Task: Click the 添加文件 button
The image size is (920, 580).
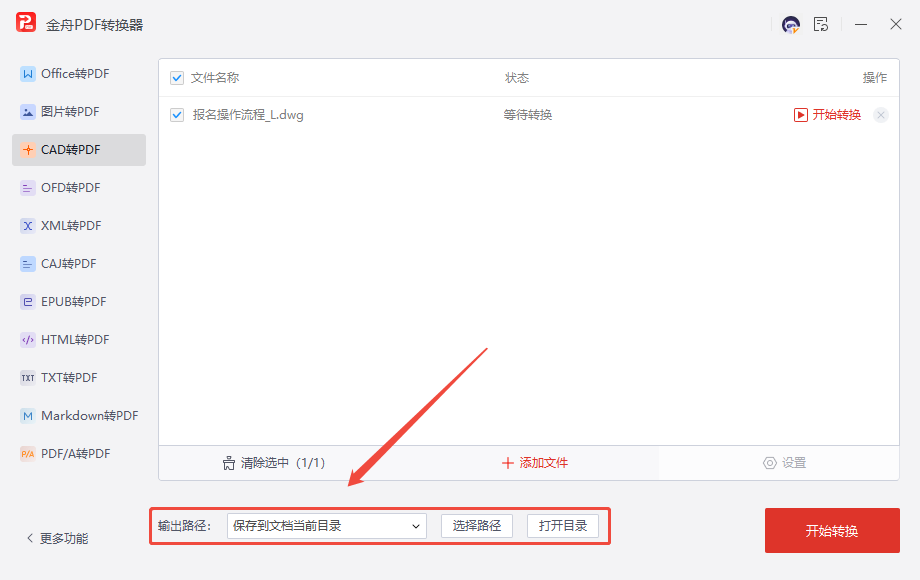Action: point(535,463)
